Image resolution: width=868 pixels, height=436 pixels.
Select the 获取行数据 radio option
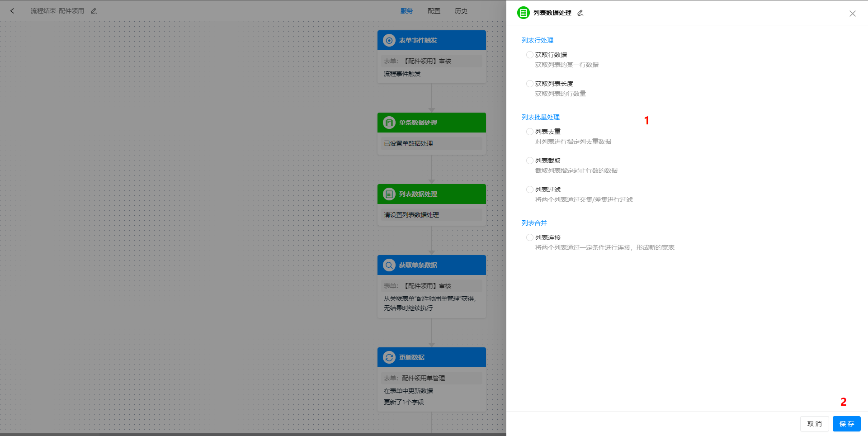coord(529,54)
